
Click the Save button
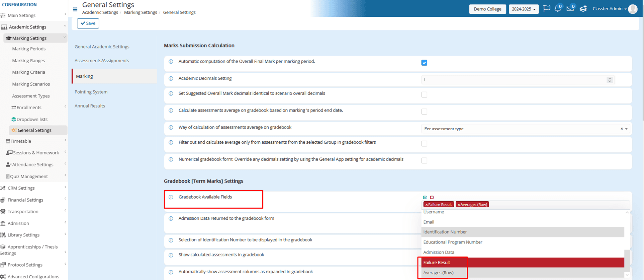click(x=88, y=23)
